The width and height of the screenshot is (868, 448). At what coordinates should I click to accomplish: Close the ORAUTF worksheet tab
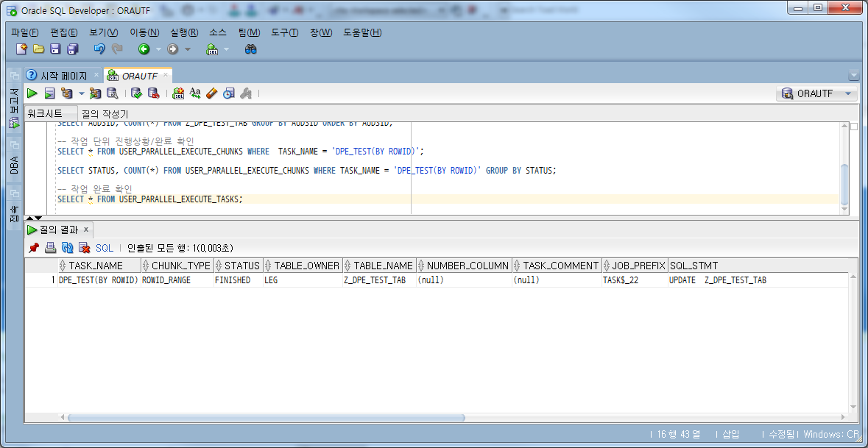166,75
